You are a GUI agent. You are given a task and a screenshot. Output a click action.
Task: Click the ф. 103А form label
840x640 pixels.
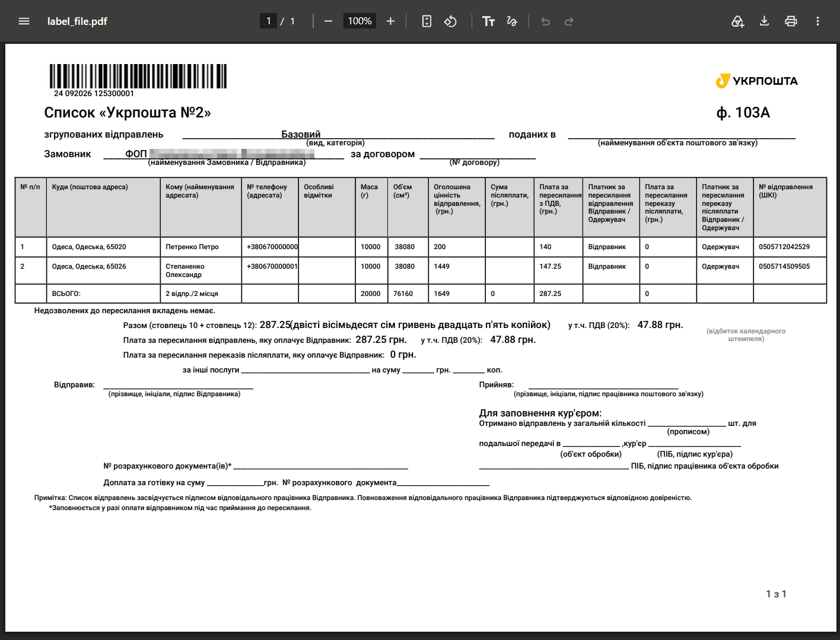click(x=743, y=113)
